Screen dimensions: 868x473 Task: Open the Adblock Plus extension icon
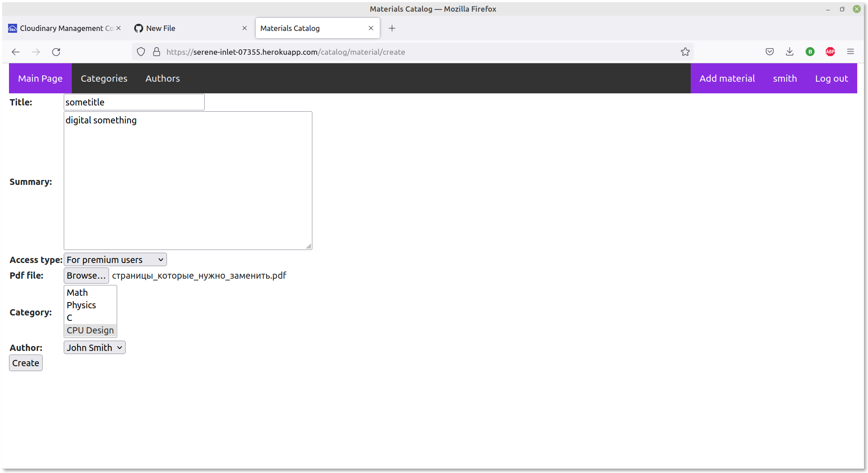(x=830, y=52)
